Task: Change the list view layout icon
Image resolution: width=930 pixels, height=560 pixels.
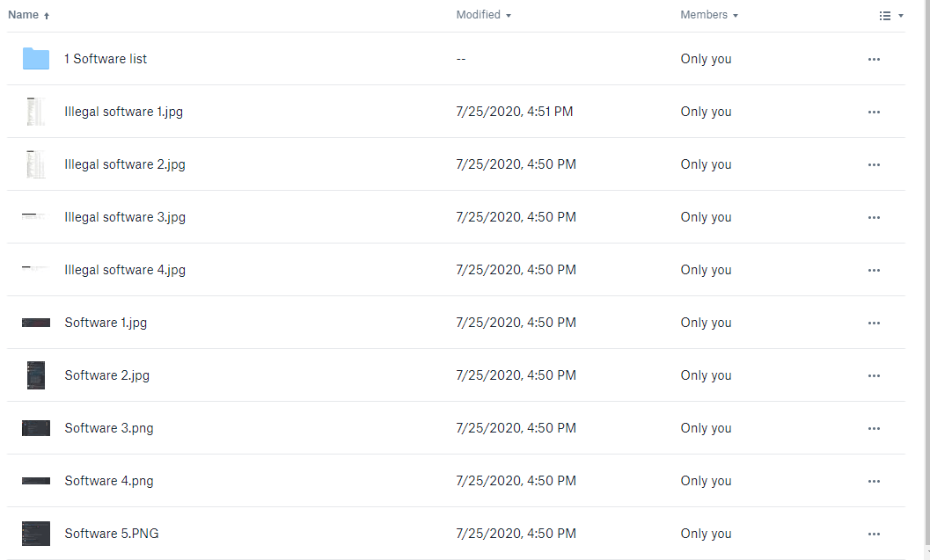Action: coord(885,16)
